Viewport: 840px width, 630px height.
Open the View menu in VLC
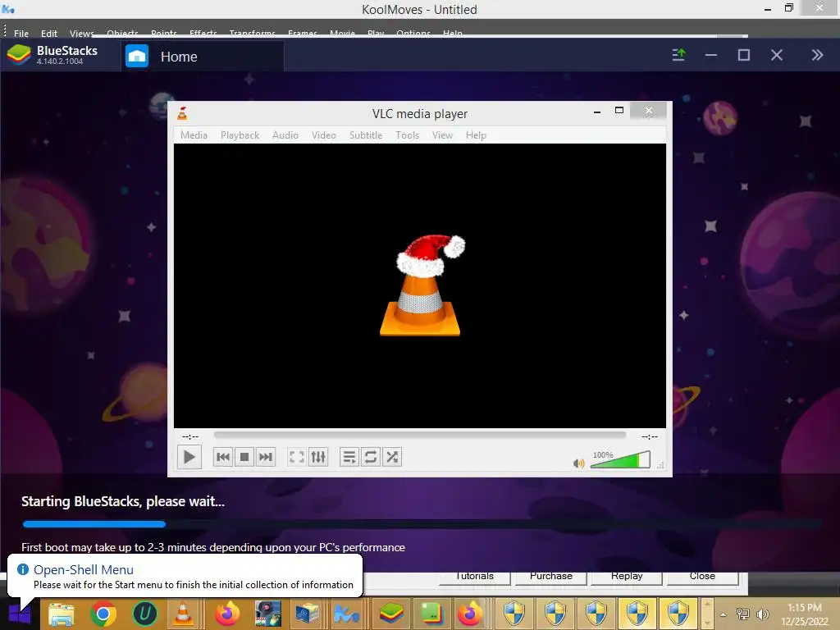[442, 135]
